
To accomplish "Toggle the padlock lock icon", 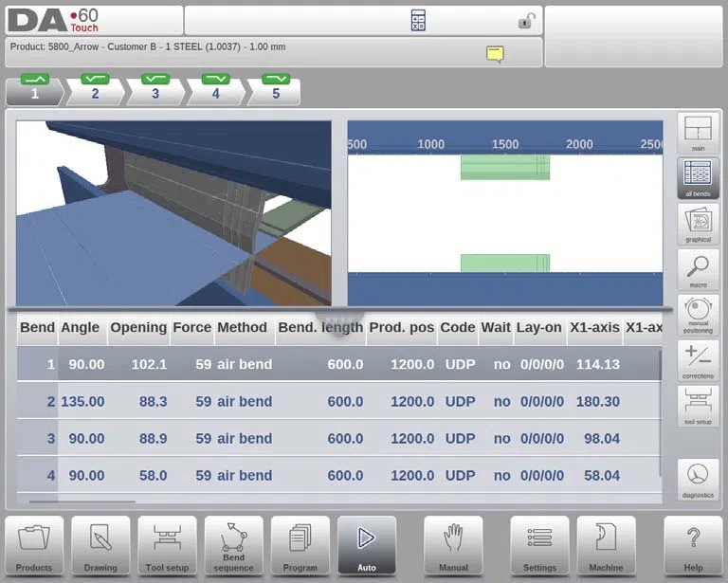I will pos(526,21).
